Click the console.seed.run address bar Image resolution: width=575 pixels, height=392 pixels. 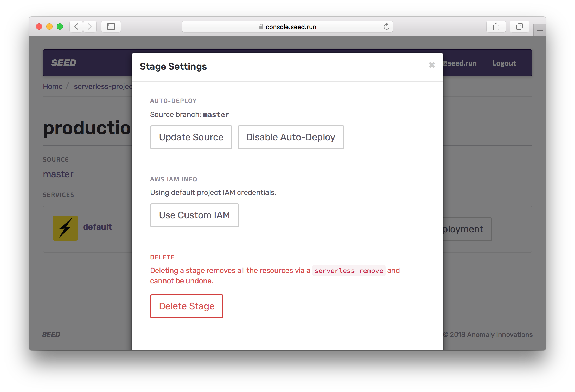[287, 27]
